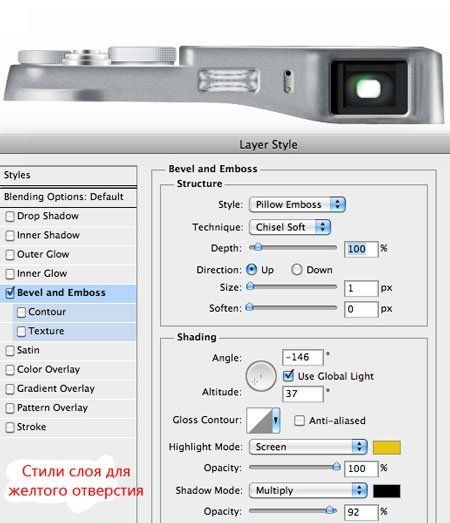Enable the Inner Shadow checkbox
Viewport: 450px width, 523px height.
click(x=10, y=235)
